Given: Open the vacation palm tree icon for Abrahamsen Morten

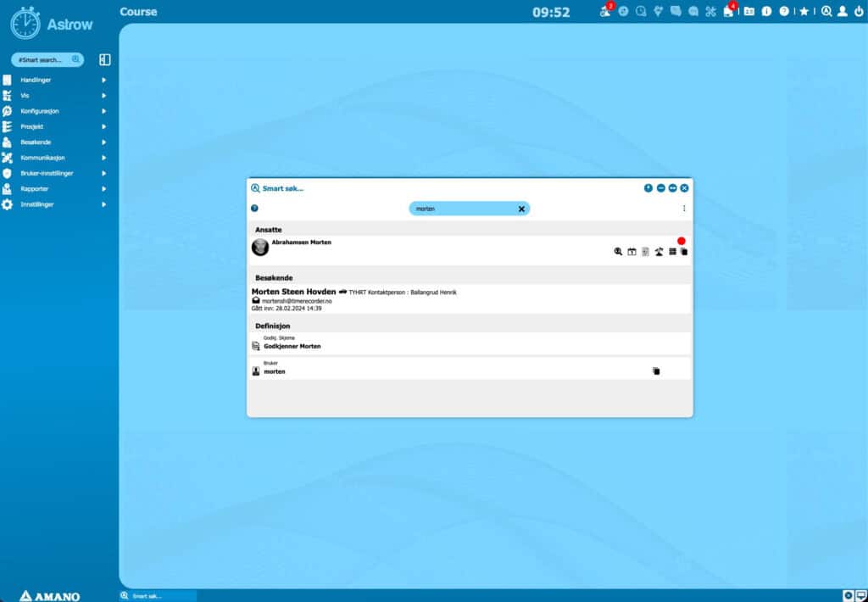Looking at the screenshot, I should [659, 252].
